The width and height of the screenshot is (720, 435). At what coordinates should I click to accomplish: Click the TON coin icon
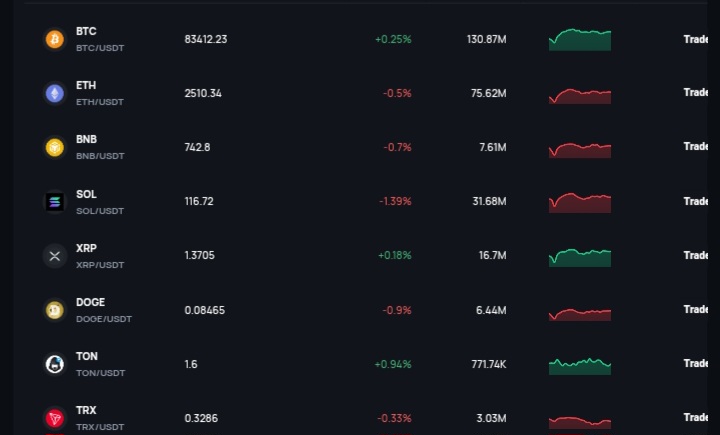coord(55,364)
